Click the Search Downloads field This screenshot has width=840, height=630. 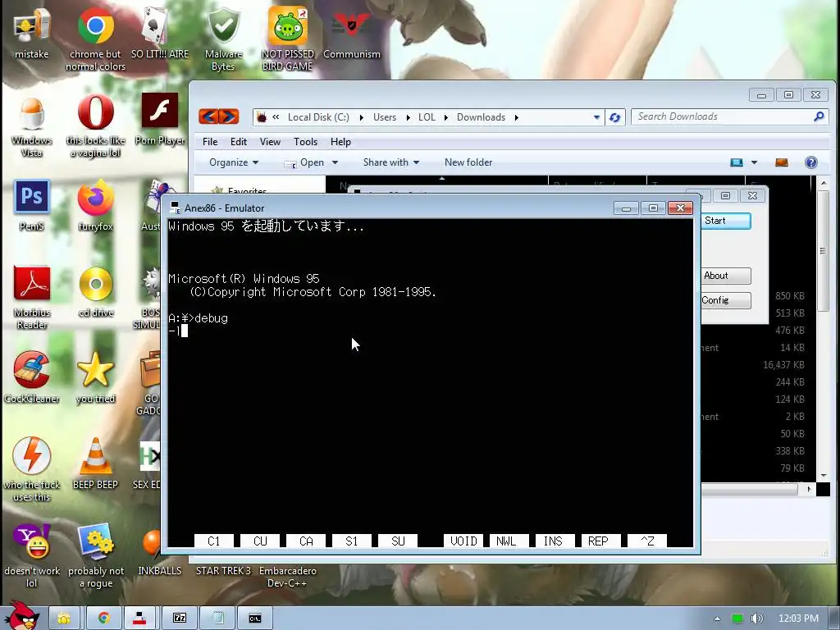tap(729, 116)
